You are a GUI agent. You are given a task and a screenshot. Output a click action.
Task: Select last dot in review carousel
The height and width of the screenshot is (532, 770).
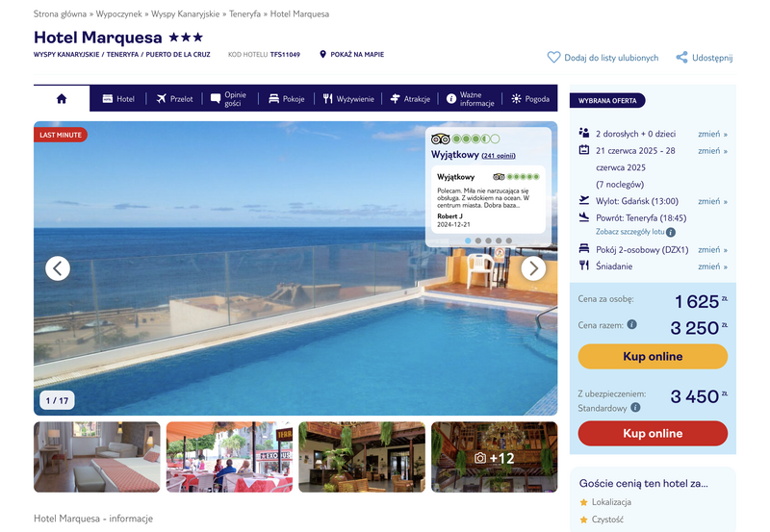[x=509, y=241]
